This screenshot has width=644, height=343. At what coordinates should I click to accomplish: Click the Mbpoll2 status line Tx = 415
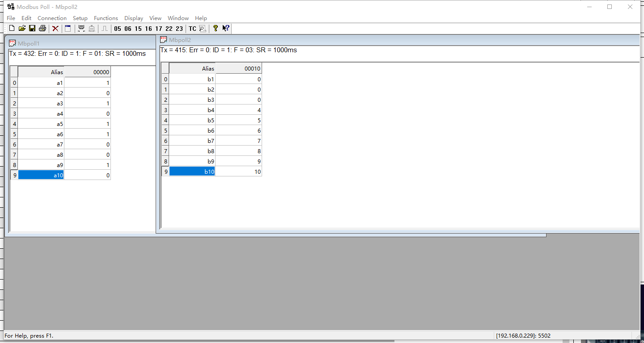[x=229, y=50]
